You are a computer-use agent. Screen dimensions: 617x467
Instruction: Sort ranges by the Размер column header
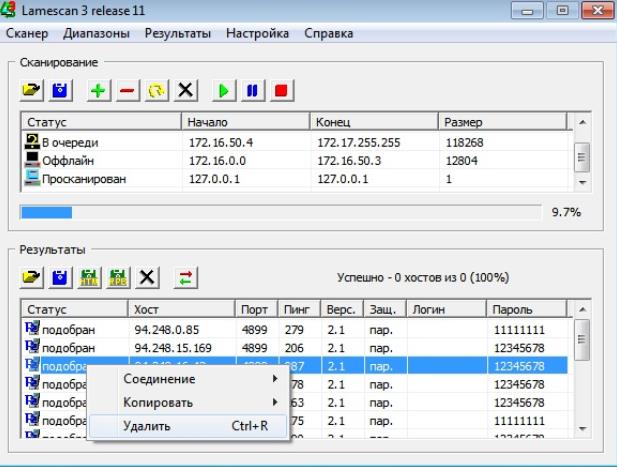tap(500, 122)
